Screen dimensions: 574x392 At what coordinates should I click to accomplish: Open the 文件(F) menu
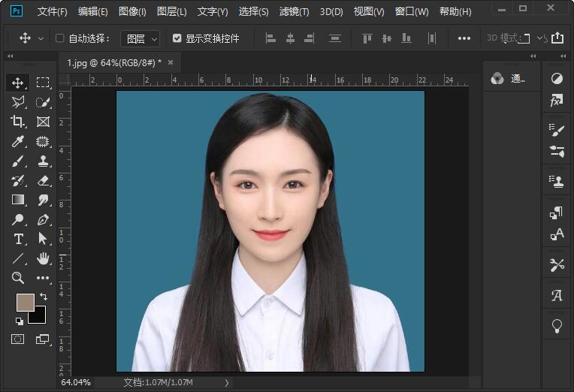52,12
